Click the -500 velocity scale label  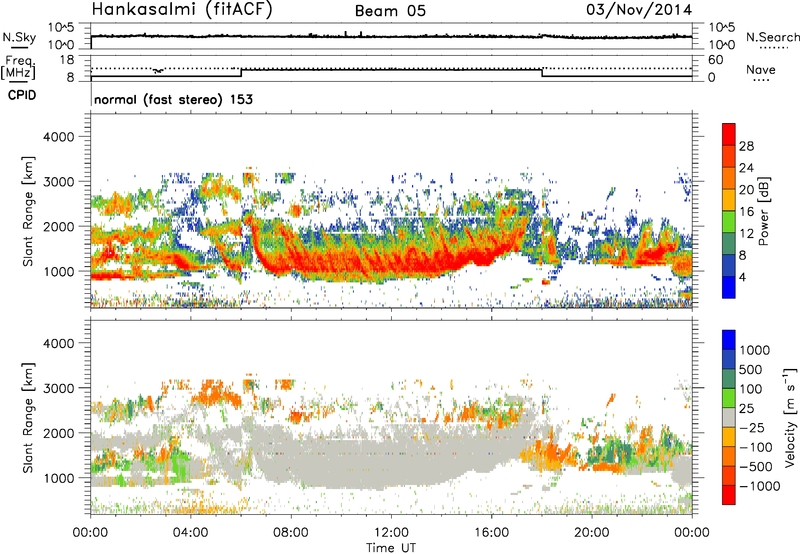(x=756, y=467)
